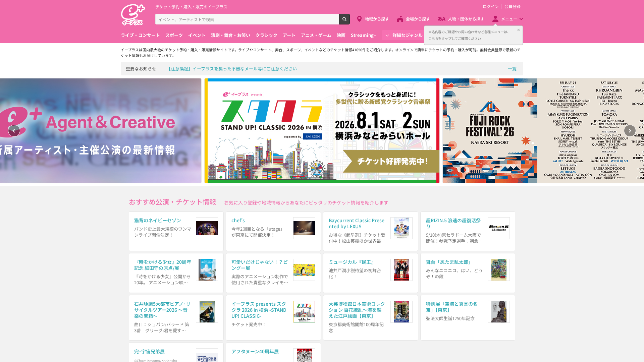This screenshot has height=362, width=644.
Task: Open 大英博物館日本美術コレクション link
Action: (357, 310)
